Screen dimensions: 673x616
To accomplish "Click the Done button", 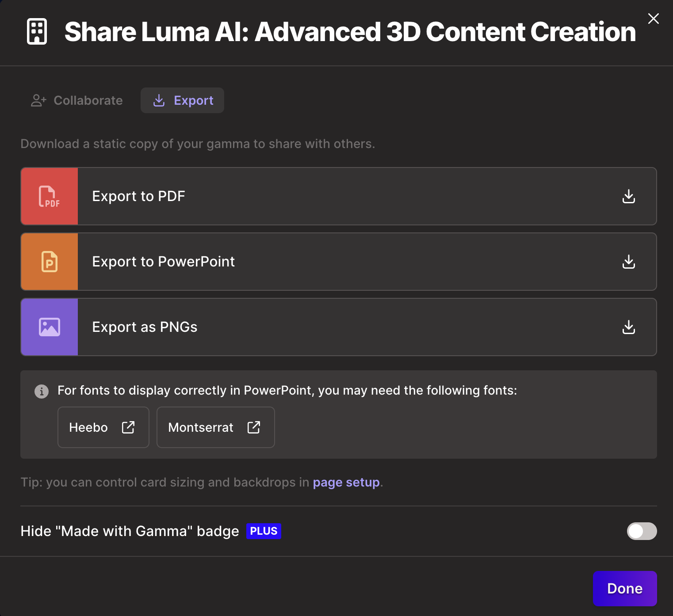I will pos(624,588).
